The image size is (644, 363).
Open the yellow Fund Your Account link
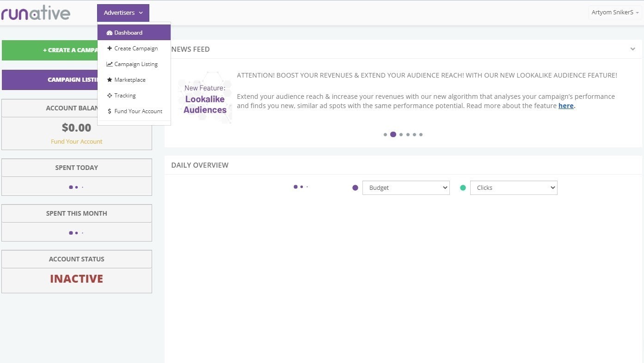(x=77, y=142)
